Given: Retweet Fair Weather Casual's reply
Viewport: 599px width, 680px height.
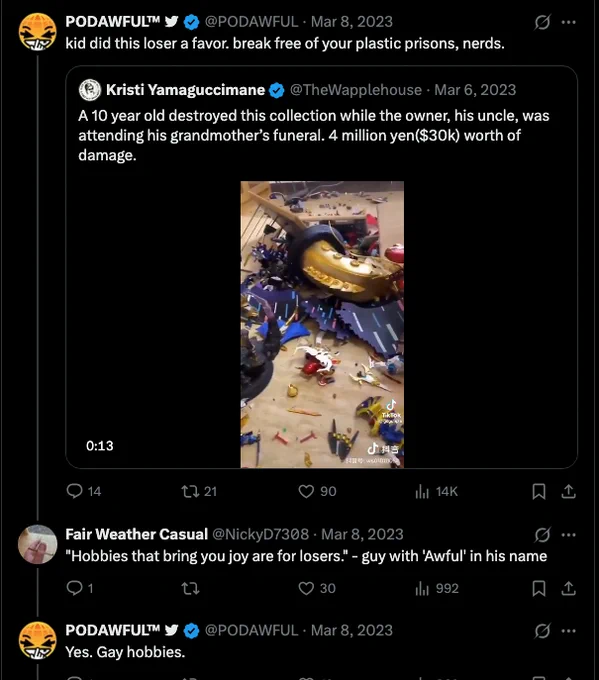Looking at the screenshot, I should (x=190, y=588).
